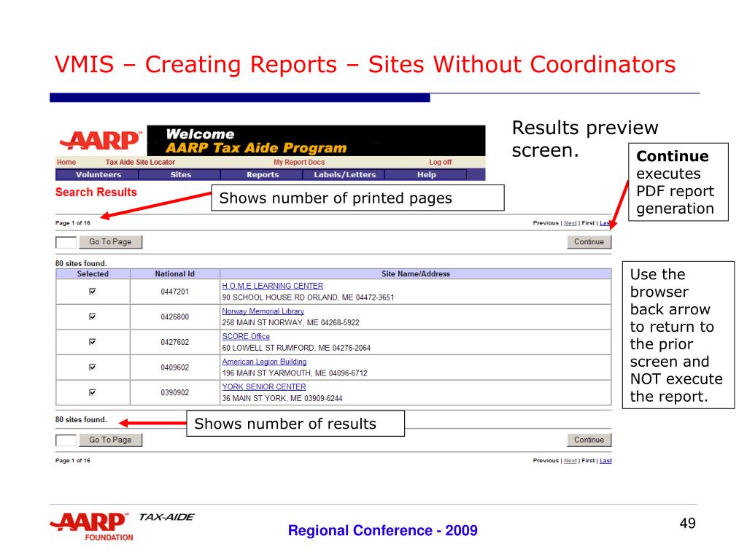Screen dimensions: 747x560
Task: Click the top Previous pagination link
Action: [546, 223]
